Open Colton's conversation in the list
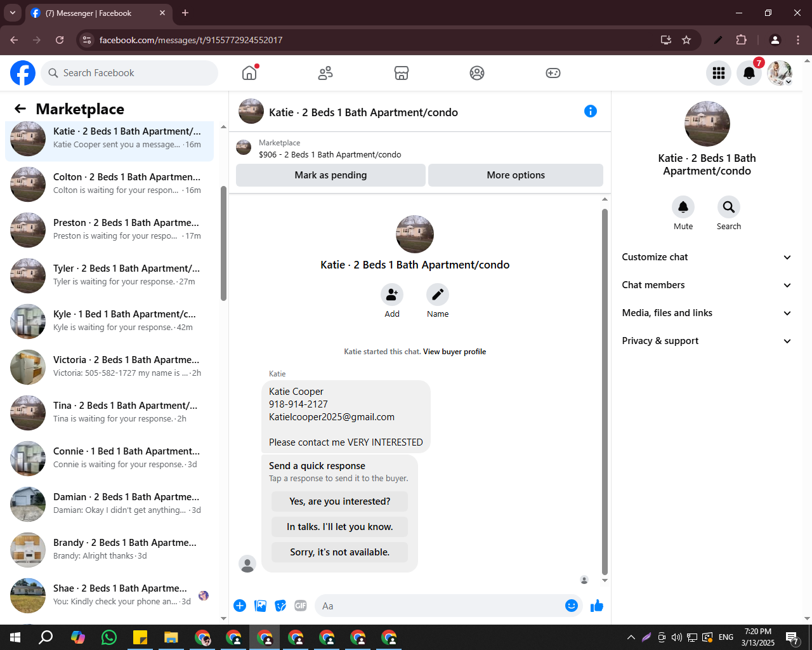The image size is (812, 650). click(x=109, y=184)
